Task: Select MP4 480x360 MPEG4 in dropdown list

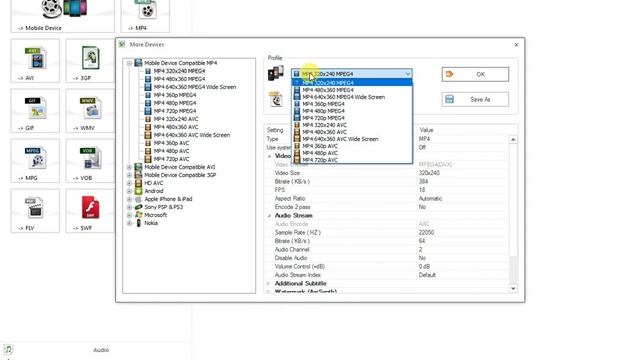Action: pyautogui.click(x=352, y=90)
